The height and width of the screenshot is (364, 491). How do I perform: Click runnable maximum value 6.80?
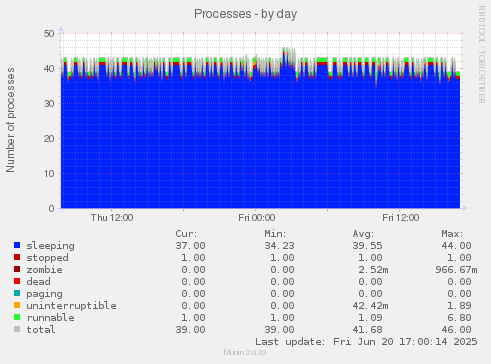[x=459, y=318]
